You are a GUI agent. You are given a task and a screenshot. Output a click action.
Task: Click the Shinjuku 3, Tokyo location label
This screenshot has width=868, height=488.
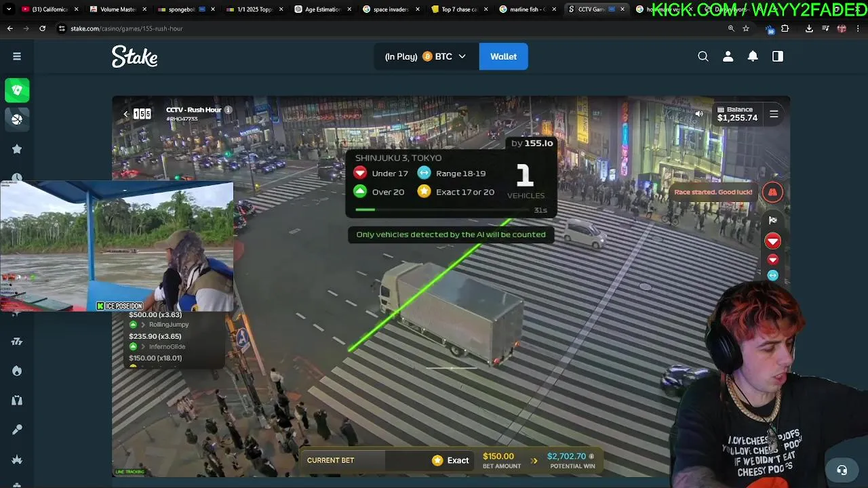click(x=398, y=158)
